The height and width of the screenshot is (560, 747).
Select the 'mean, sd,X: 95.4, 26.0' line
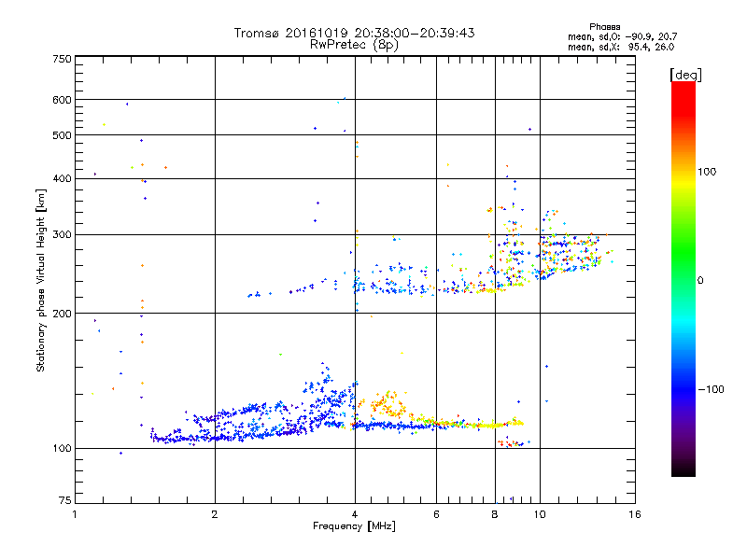click(x=621, y=47)
